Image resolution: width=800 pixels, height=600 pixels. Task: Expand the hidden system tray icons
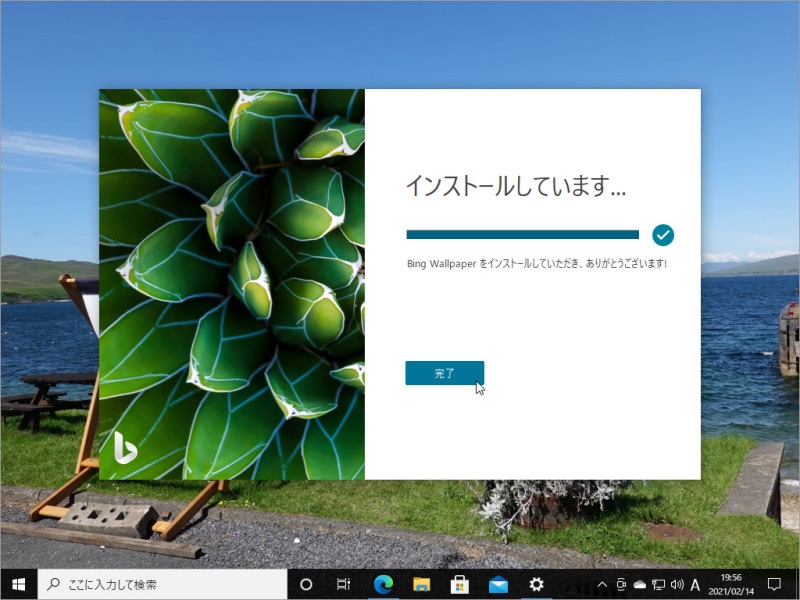[x=601, y=583]
